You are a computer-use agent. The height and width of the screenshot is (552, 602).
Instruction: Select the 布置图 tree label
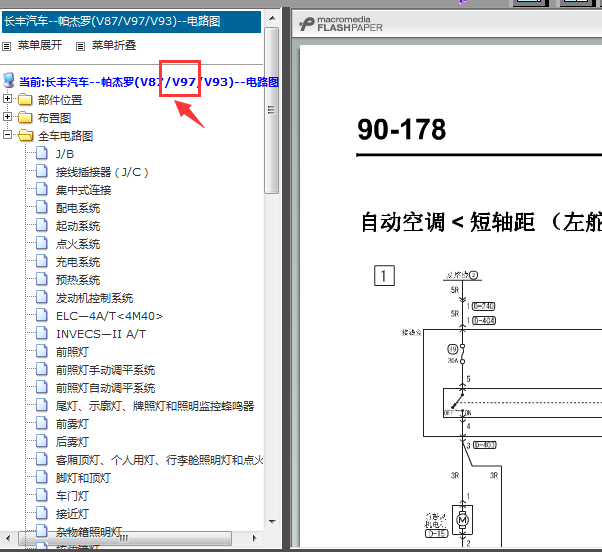tap(54, 118)
